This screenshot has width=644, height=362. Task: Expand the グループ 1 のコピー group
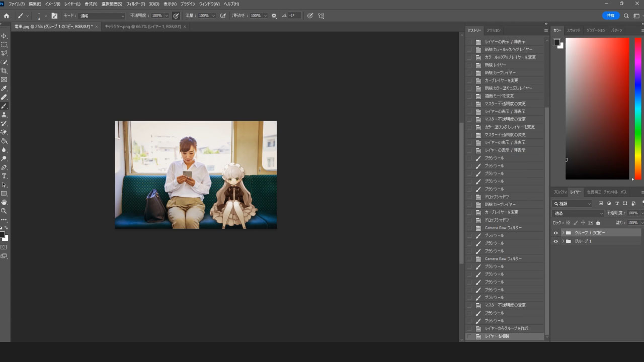point(563,233)
